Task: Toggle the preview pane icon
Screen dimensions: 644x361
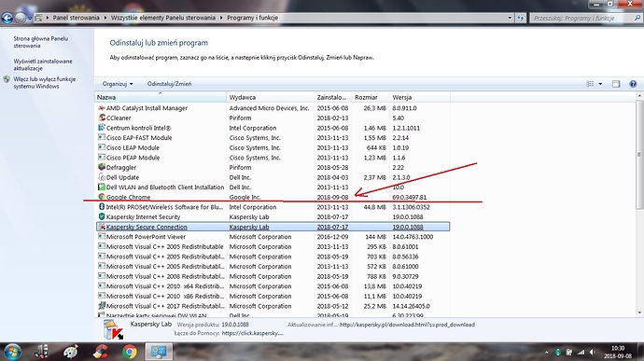Action: [x=616, y=84]
